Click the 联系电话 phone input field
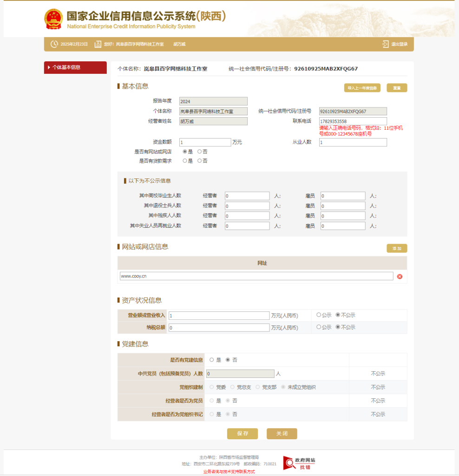This screenshot has width=459, height=476. 353,121
